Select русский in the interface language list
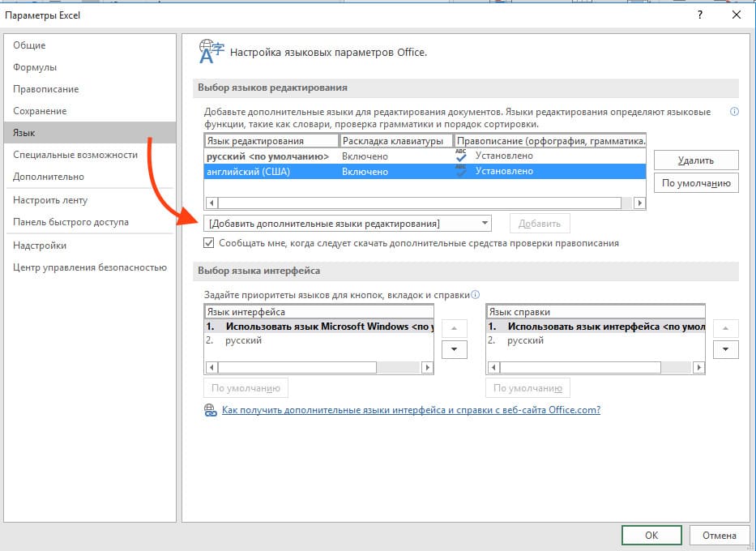This screenshot has height=551, width=756. (243, 340)
